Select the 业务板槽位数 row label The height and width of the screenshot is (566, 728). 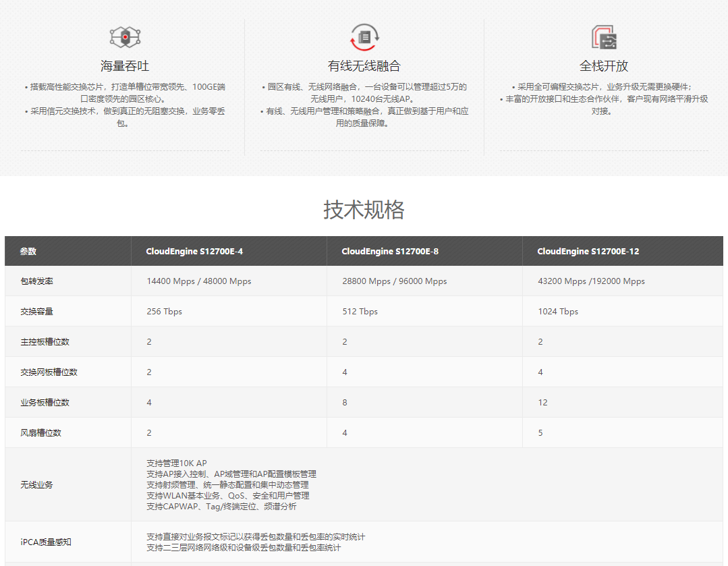(45, 403)
